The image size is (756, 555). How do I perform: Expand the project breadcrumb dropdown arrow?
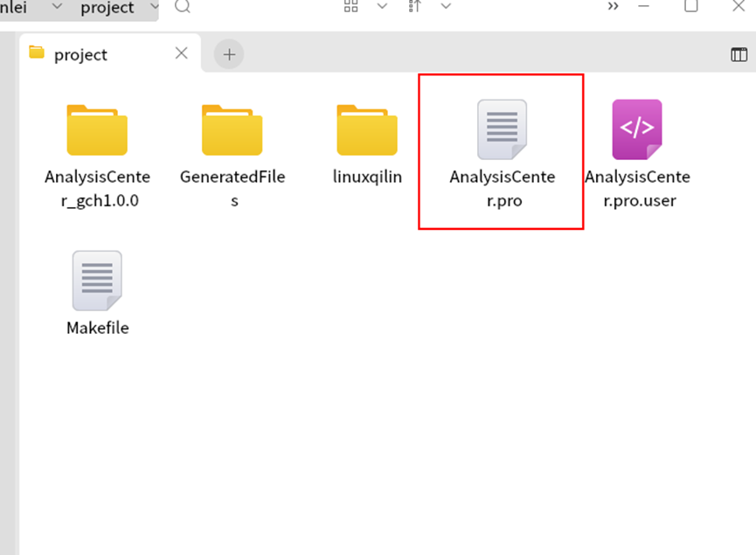pyautogui.click(x=155, y=6)
